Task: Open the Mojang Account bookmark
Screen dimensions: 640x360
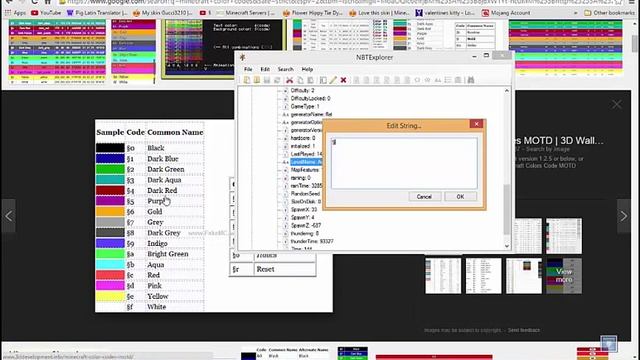Action: pos(506,13)
